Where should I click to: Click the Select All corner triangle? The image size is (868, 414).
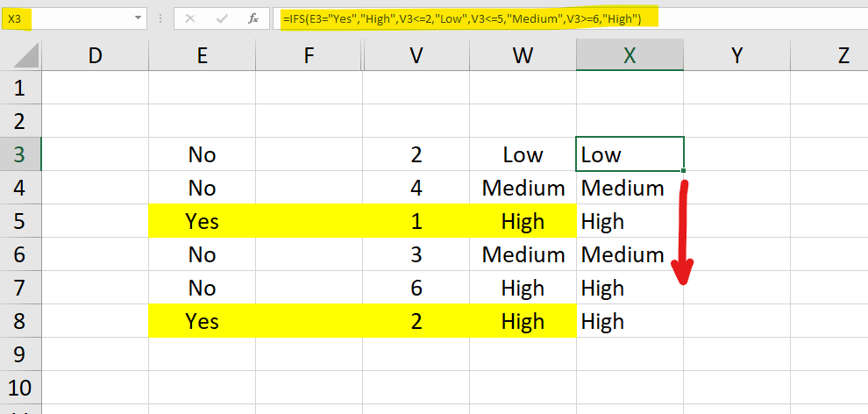[23, 55]
